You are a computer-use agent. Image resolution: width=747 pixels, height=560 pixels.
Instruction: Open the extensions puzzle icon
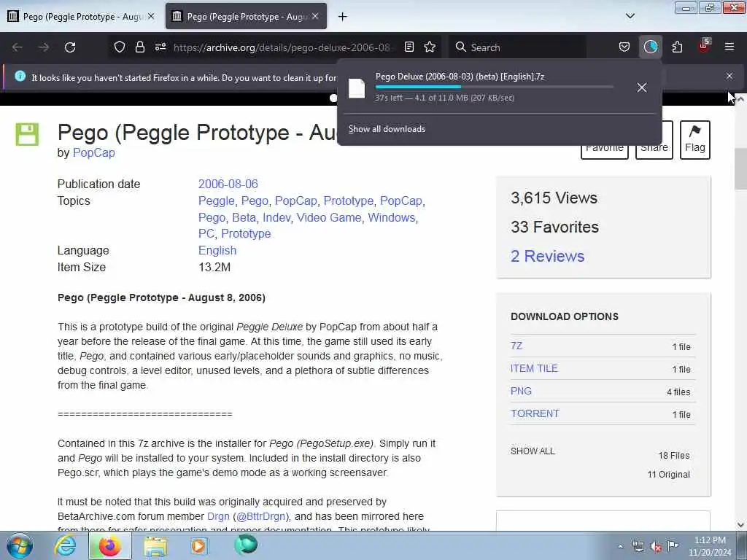(x=677, y=47)
